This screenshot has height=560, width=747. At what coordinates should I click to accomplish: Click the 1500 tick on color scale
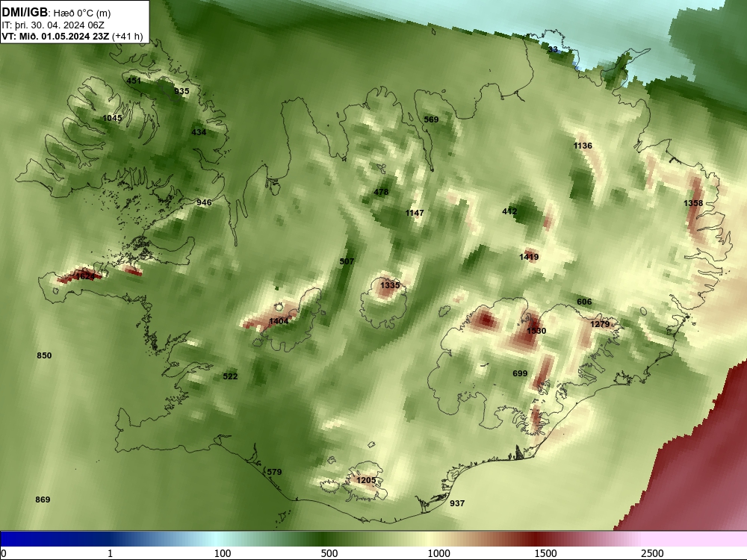click(x=545, y=553)
